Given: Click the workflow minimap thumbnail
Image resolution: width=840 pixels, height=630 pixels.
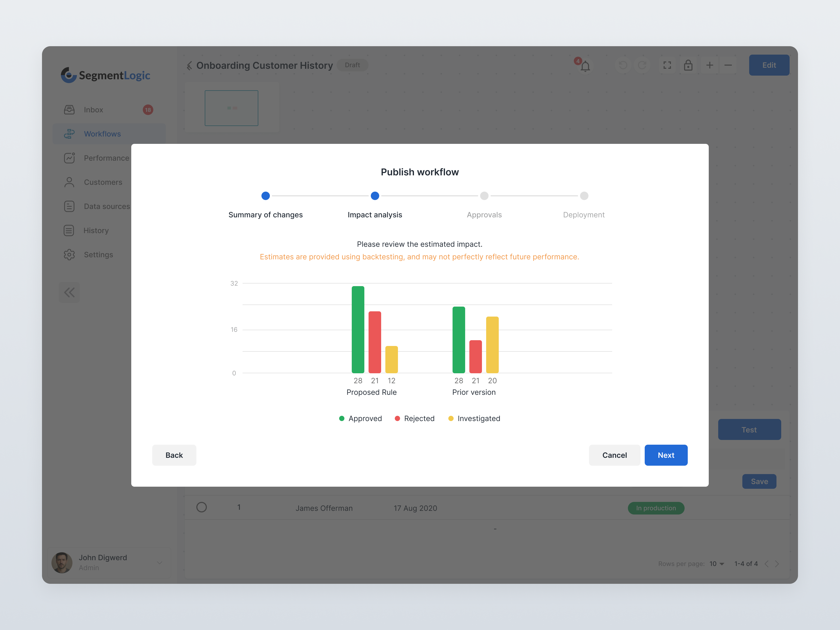Looking at the screenshot, I should (232, 108).
